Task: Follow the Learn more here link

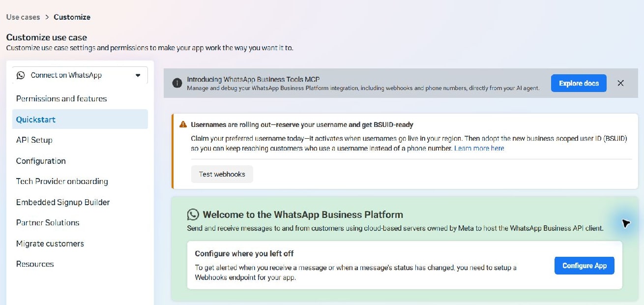Action: pos(479,148)
